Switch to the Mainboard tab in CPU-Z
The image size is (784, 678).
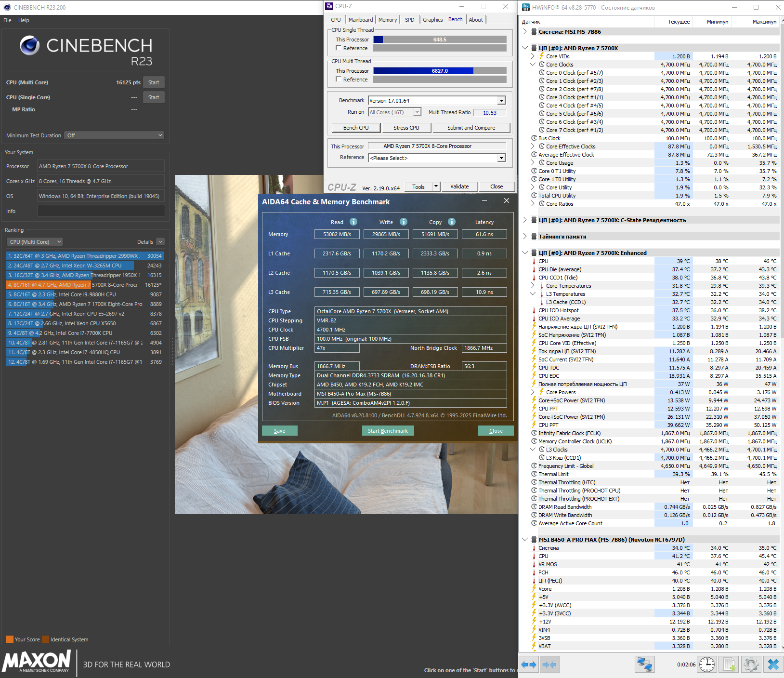point(361,20)
